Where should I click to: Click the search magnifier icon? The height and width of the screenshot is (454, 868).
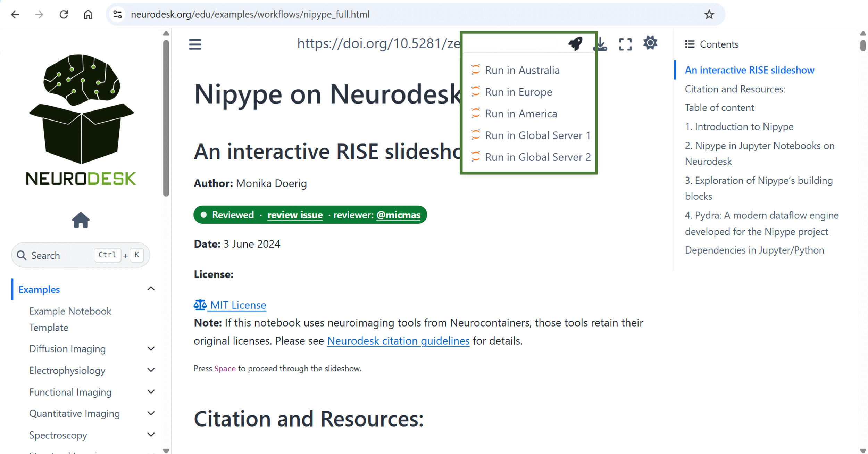tap(22, 255)
